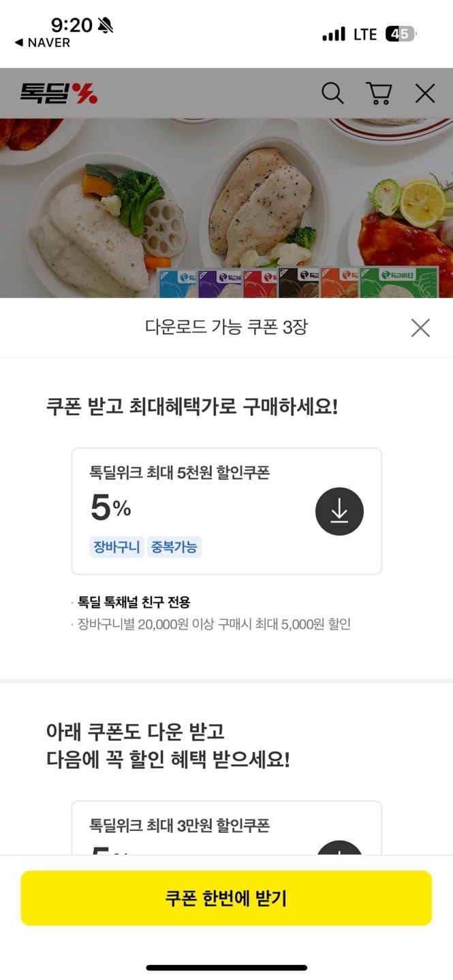Download the 최대 3만원 할인쿠폰

[x=339, y=849]
